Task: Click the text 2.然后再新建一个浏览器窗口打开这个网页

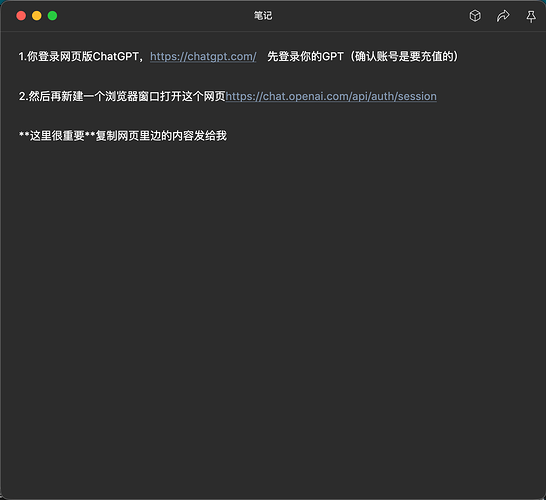Action: (122, 96)
